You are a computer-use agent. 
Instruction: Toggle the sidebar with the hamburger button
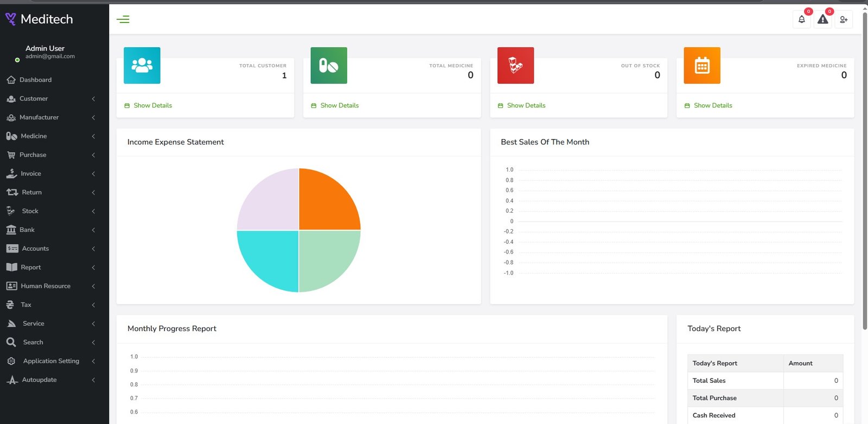point(123,20)
